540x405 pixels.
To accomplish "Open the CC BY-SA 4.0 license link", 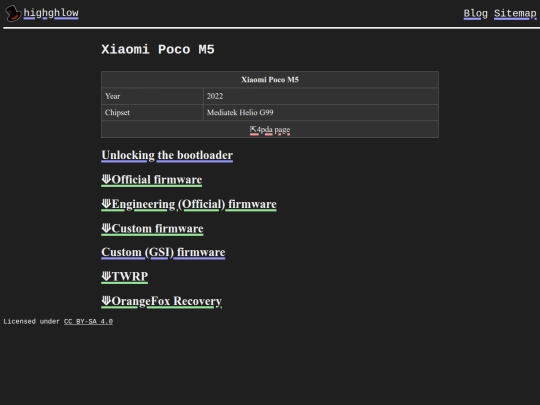I will [88, 321].
